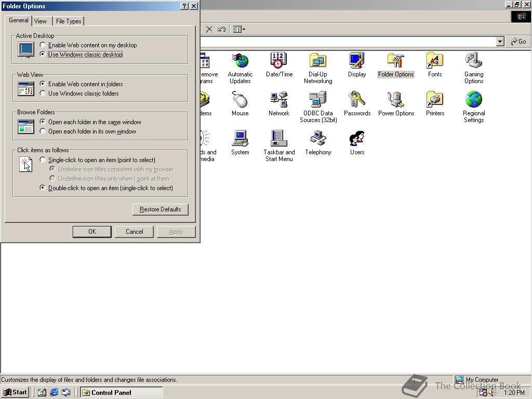Click the Folder Options help question button
Image resolution: width=532 pixels, height=399 pixels.
click(184, 6)
